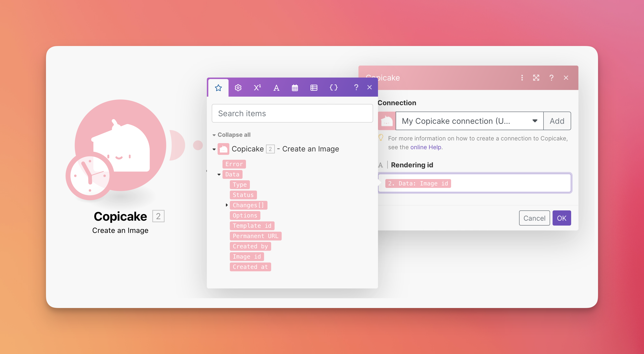Viewport: 644px width, 354px height.
Task: Click Copicake icon in mapping tree
Action: point(223,149)
